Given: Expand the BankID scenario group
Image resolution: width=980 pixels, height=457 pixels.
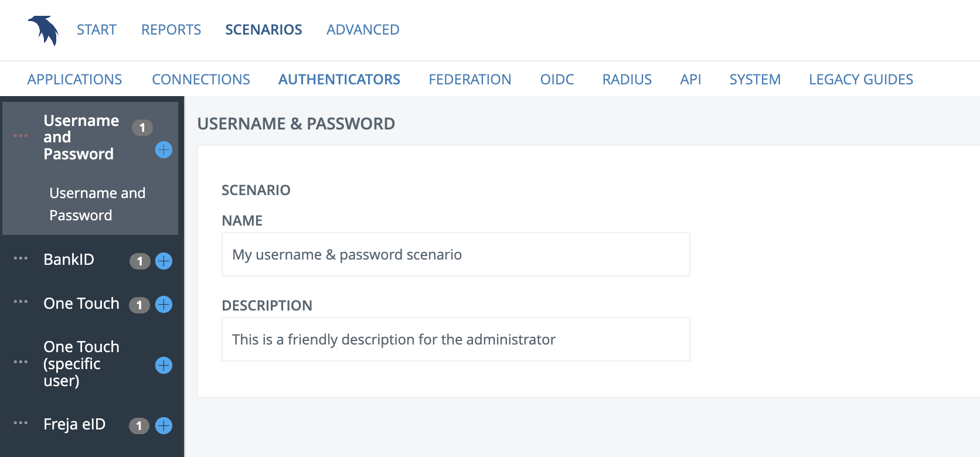Looking at the screenshot, I should coord(69,260).
